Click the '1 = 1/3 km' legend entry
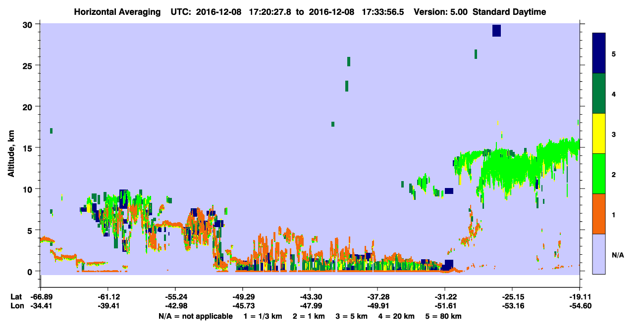The image size is (644, 330). click(x=263, y=316)
